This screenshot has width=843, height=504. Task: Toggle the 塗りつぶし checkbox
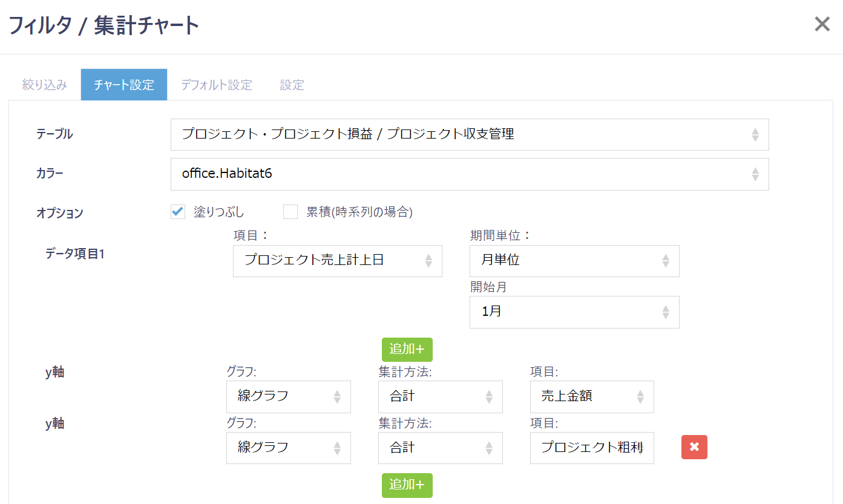177,212
